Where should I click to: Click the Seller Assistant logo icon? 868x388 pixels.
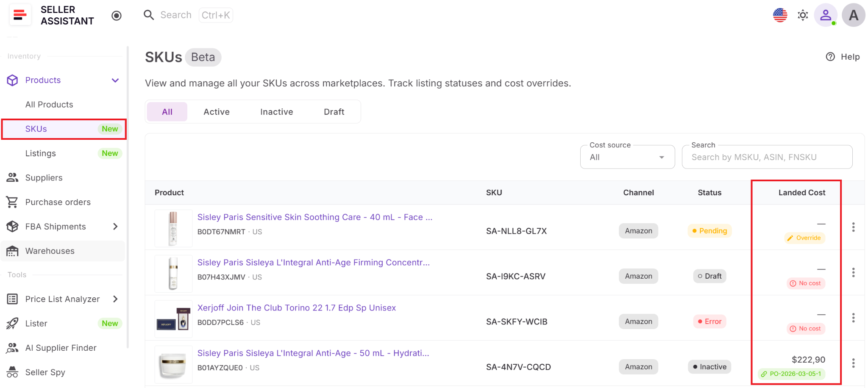coord(20,15)
